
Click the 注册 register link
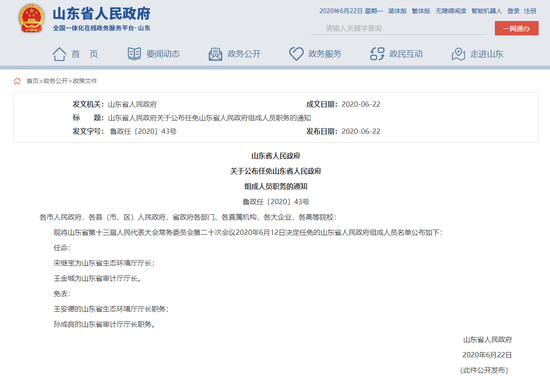pyautogui.click(x=530, y=11)
